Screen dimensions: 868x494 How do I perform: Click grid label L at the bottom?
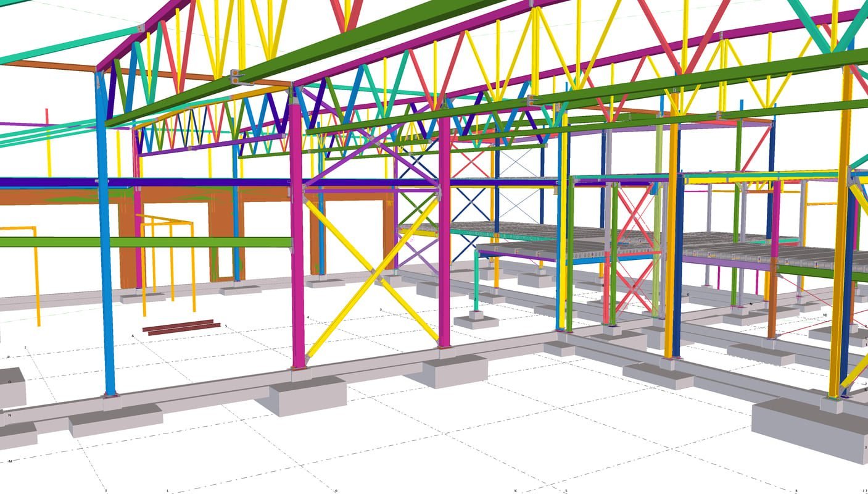[168, 491]
